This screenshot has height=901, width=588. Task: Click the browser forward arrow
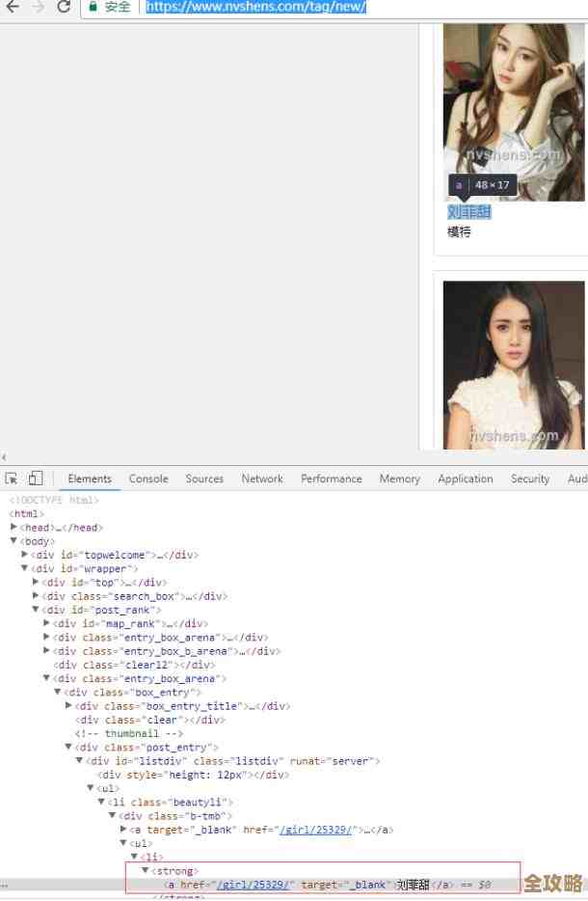tap(39, 7)
